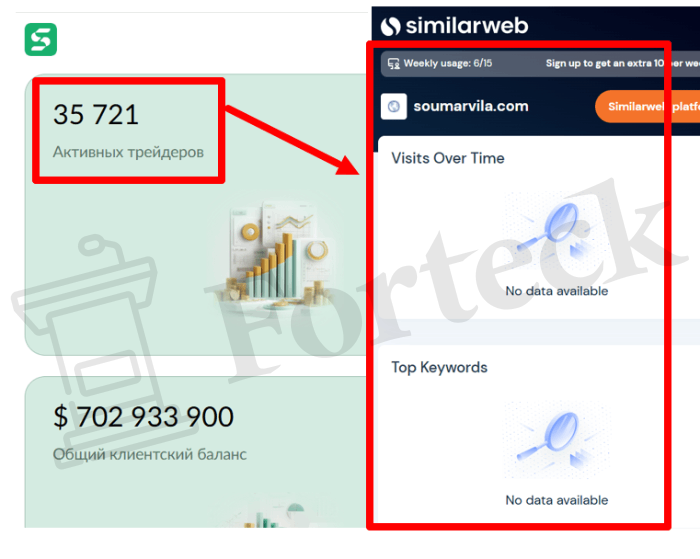
Task: Click the green S logo icon
Action: click(x=41, y=40)
